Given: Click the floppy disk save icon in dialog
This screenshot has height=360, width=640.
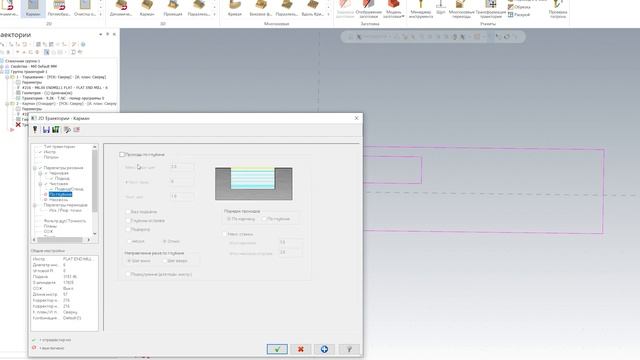Looking at the screenshot, I should (x=46, y=129).
